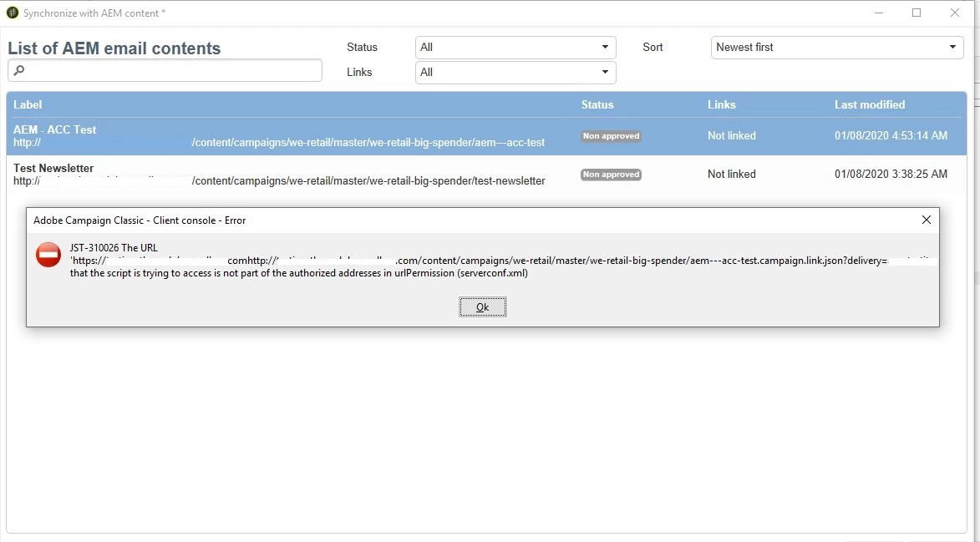The height and width of the screenshot is (542, 980).
Task: Click the search field under the list title
Action: click(x=165, y=70)
